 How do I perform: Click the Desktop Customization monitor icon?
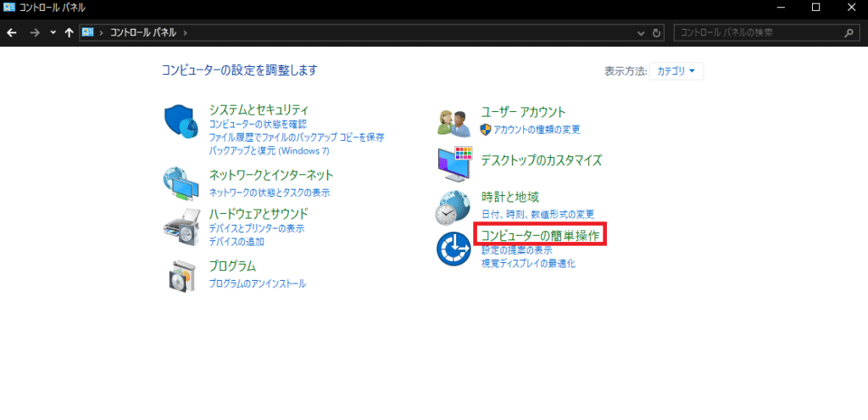[454, 164]
